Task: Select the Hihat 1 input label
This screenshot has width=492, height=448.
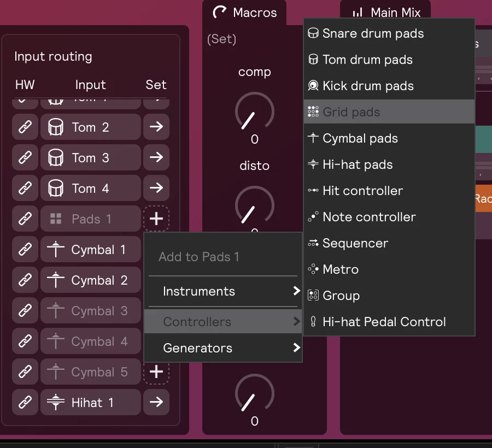Action: click(x=91, y=402)
